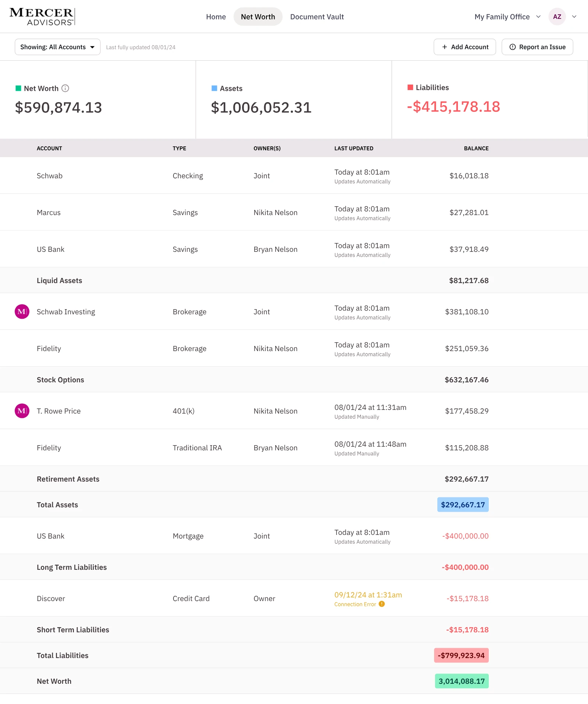The image size is (588, 704).
Task: Click the TYPE column header
Action: (179, 148)
